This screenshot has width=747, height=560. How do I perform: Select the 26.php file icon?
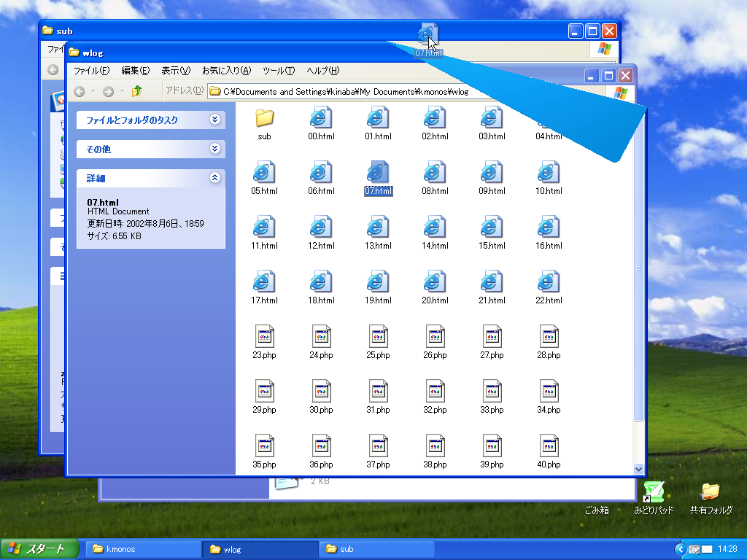(x=435, y=337)
